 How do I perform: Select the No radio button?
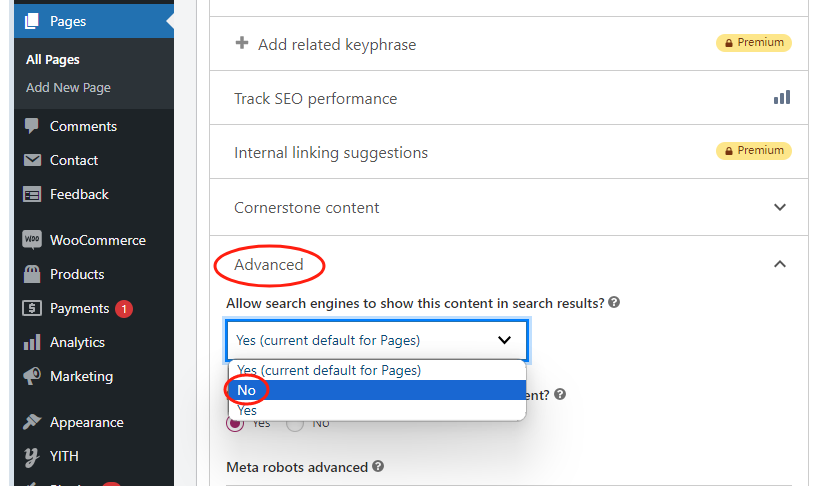(295, 423)
